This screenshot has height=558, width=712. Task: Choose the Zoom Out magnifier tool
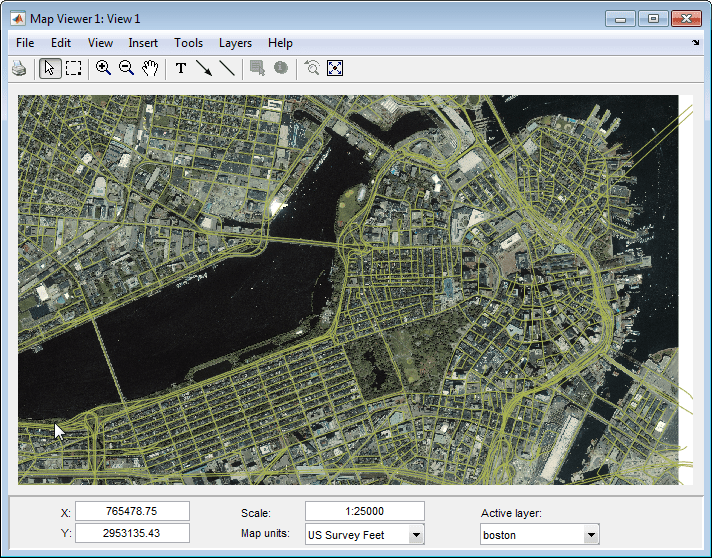coord(127,68)
